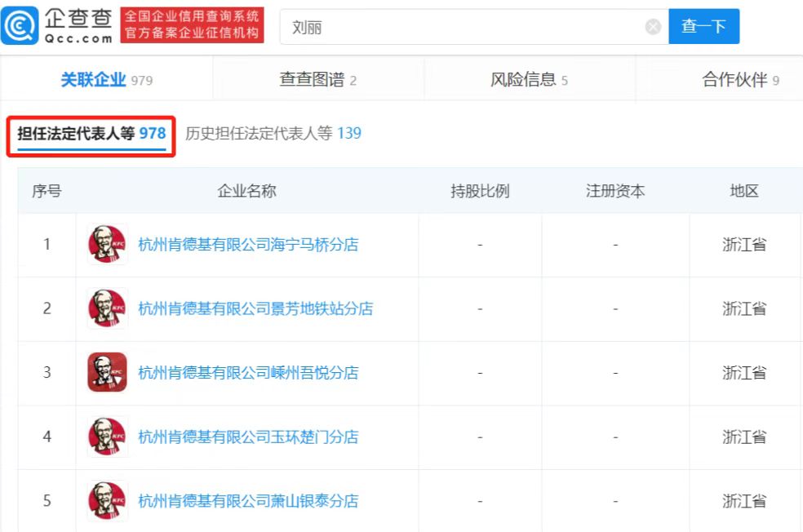The width and height of the screenshot is (803, 532).
Task: Click the 地区 column header
Action: point(744,191)
